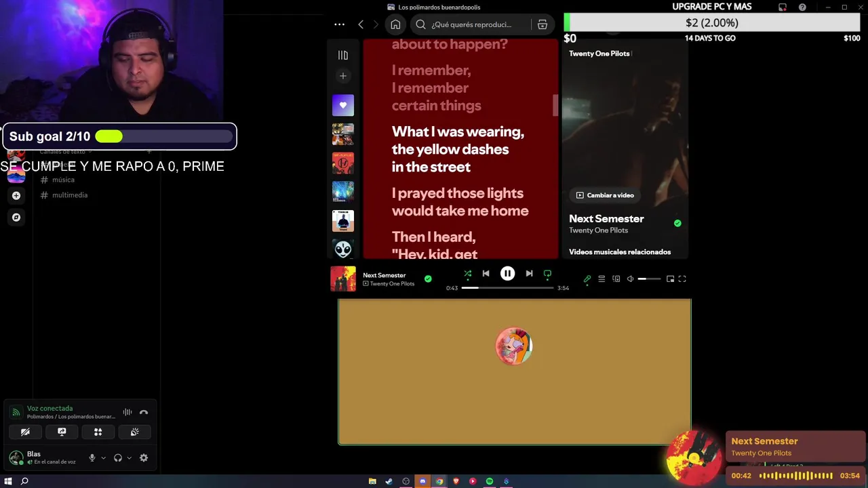The width and height of the screenshot is (868, 488).
Task: Seek in the song progress bar
Action: tap(507, 288)
